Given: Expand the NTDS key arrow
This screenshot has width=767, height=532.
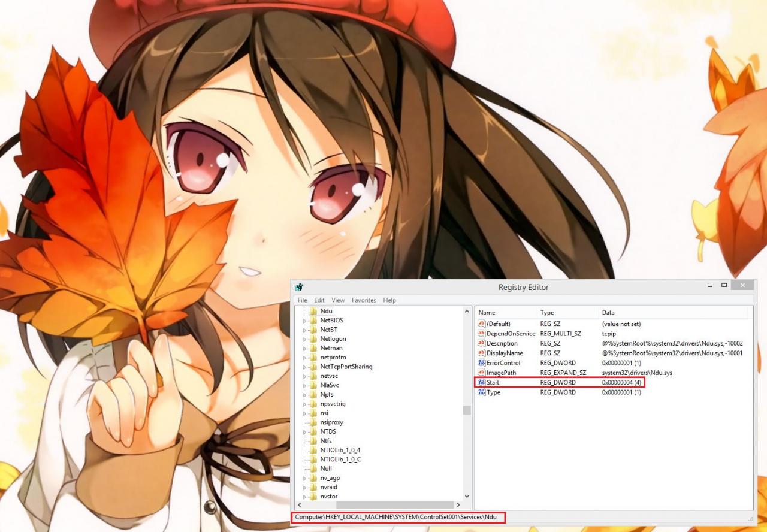Looking at the screenshot, I should tap(304, 432).
